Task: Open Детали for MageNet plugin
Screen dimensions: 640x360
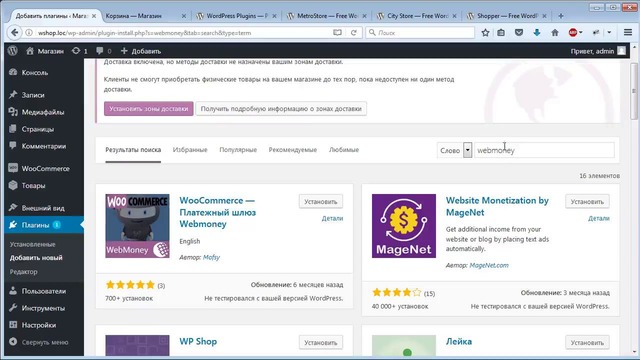Action: 599,218
